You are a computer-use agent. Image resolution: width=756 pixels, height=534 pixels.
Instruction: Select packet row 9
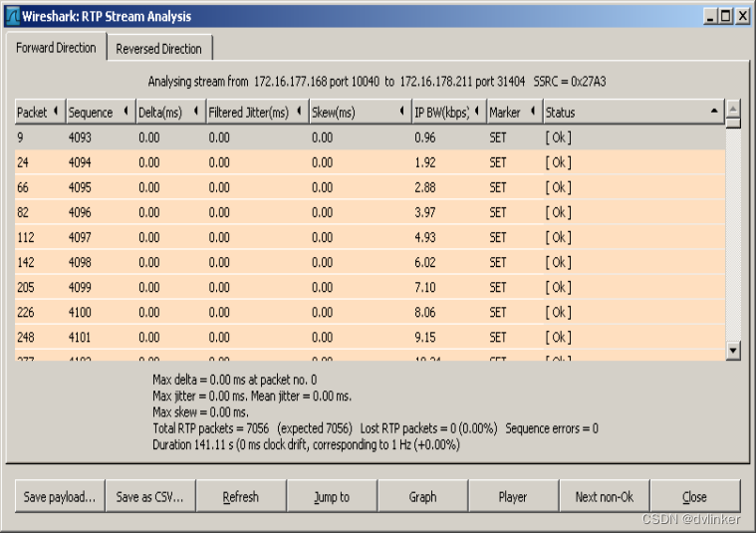370,137
